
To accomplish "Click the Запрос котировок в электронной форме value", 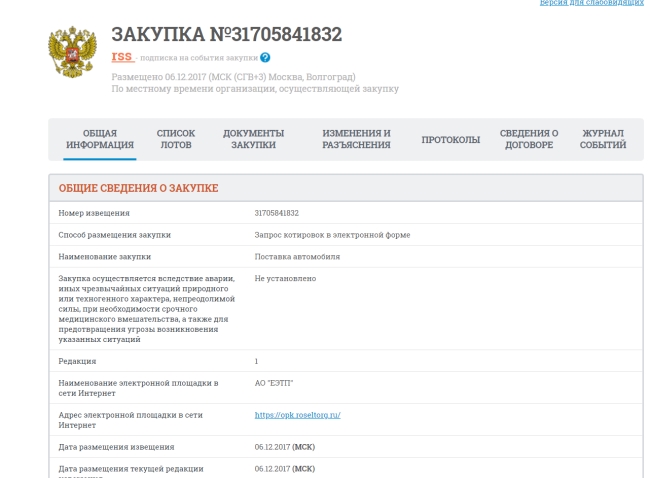I will coord(332,235).
